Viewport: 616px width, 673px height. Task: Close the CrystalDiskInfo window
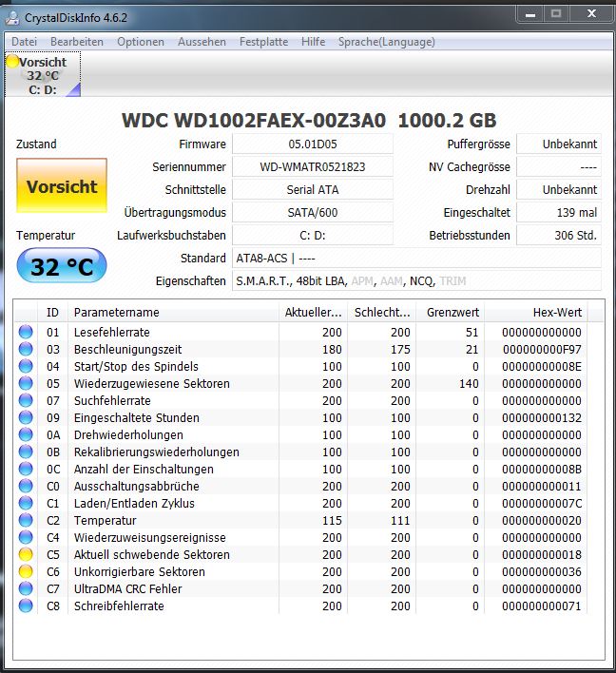pyautogui.click(x=591, y=14)
